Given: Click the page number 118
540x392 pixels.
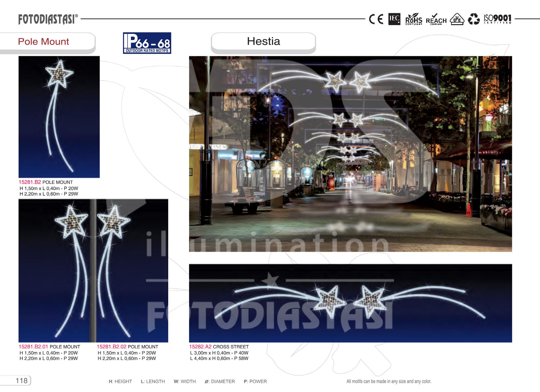Looking at the screenshot, I should (x=22, y=380).
